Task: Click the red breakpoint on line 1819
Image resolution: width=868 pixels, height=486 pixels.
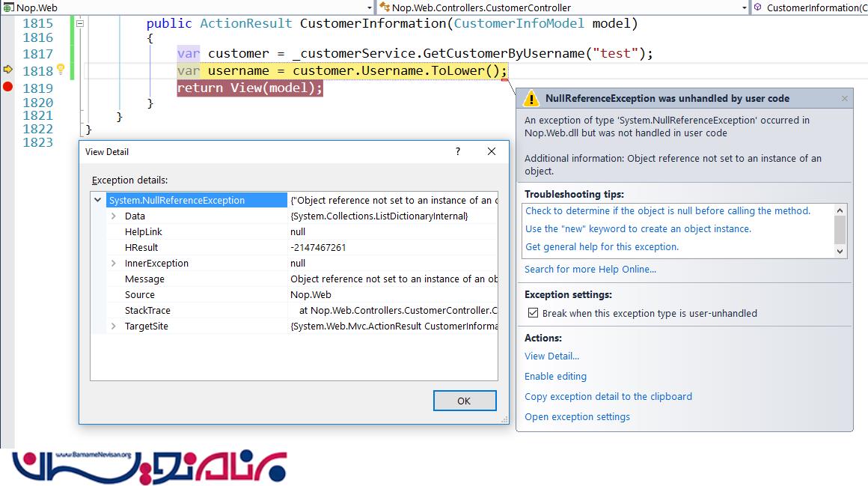Action: (x=7, y=87)
